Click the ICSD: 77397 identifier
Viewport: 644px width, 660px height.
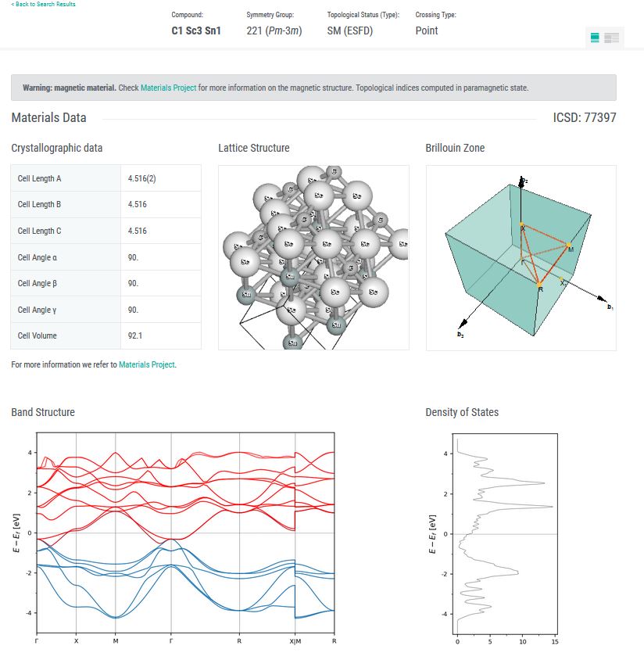click(x=584, y=118)
